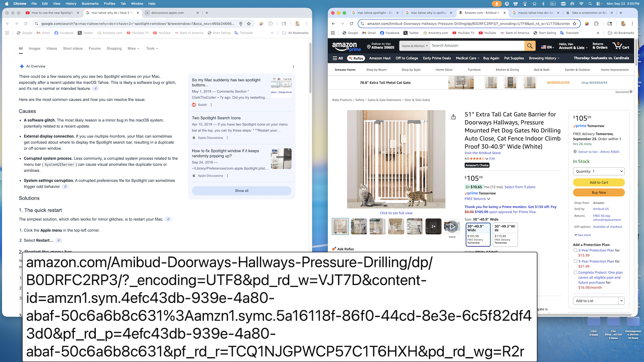644x362 pixels.
Task: Open Extensions puzzle icon in Google window
Action: (271, 23)
